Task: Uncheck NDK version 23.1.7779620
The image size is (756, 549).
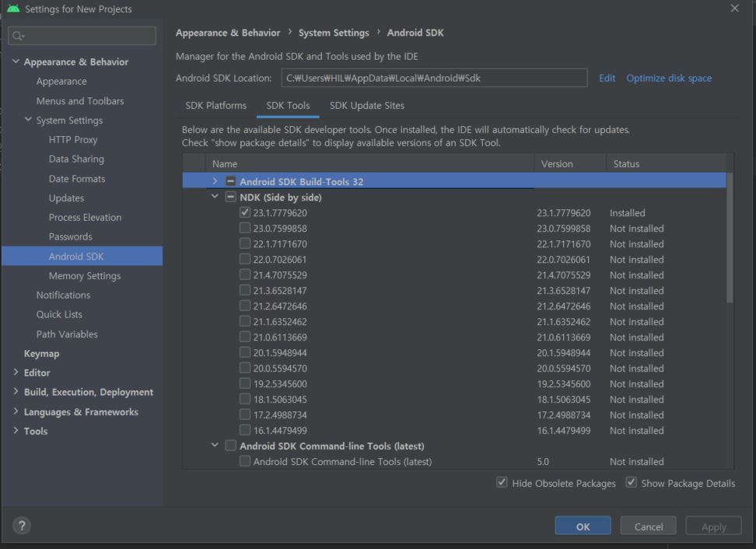Action: pos(245,212)
